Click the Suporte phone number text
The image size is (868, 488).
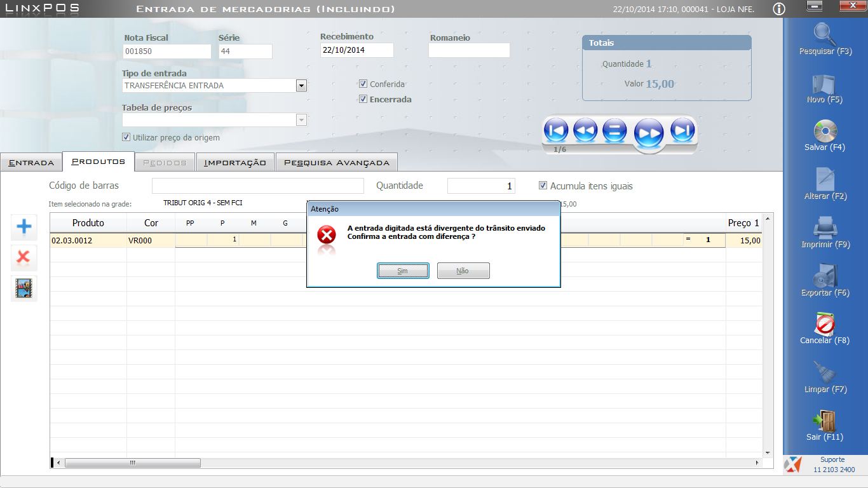pyautogui.click(x=833, y=470)
